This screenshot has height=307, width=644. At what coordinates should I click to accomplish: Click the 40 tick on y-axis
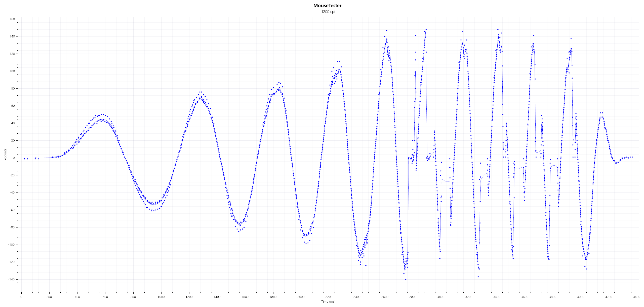pyautogui.click(x=13, y=123)
